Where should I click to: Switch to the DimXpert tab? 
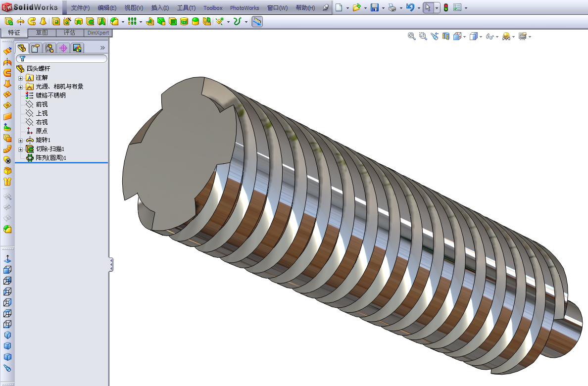click(98, 33)
